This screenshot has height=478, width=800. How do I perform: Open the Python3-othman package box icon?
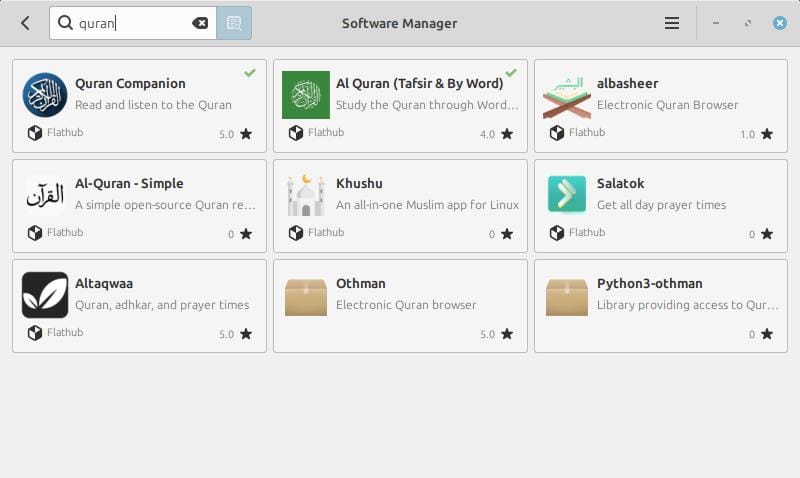click(567, 297)
